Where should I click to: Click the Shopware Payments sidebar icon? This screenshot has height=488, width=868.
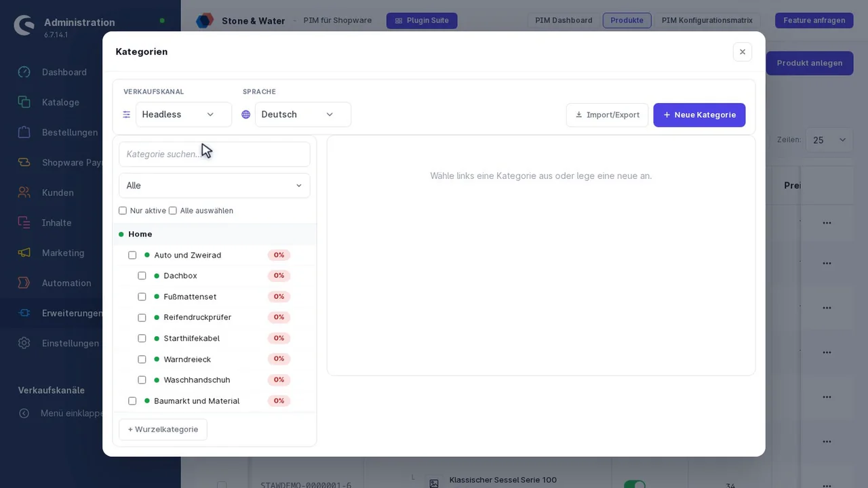[x=24, y=163]
